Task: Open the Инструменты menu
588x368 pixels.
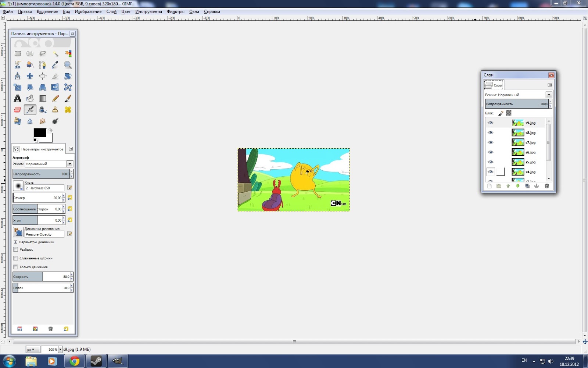Action: pyautogui.click(x=148, y=11)
